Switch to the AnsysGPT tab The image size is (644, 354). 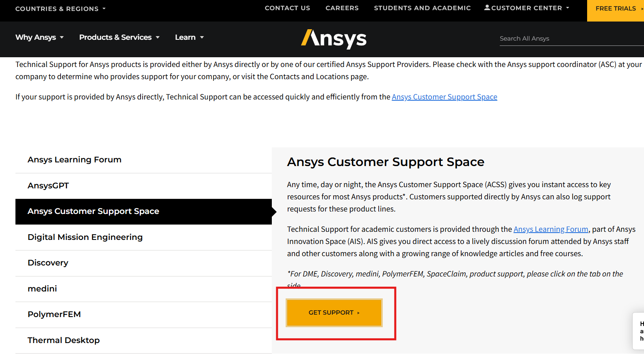(48, 186)
